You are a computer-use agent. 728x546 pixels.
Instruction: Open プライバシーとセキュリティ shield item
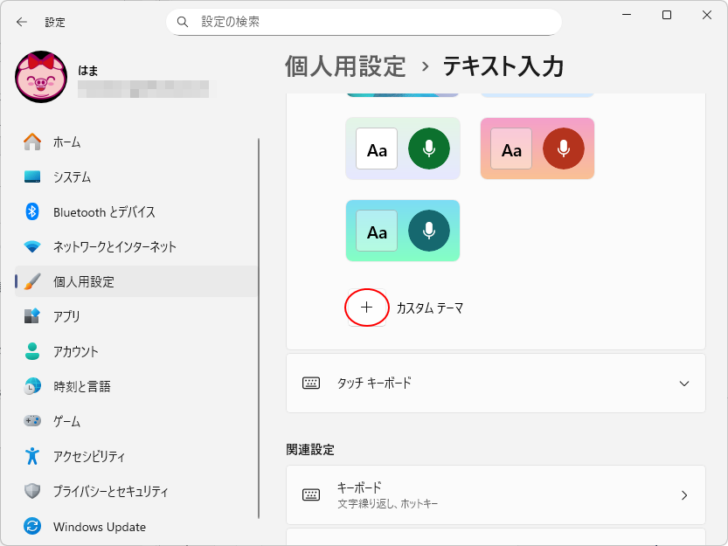(x=110, y=491)
